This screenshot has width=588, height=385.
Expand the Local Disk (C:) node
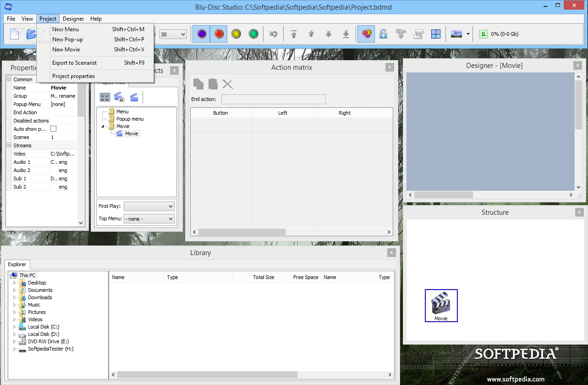(x=14, y=327)
